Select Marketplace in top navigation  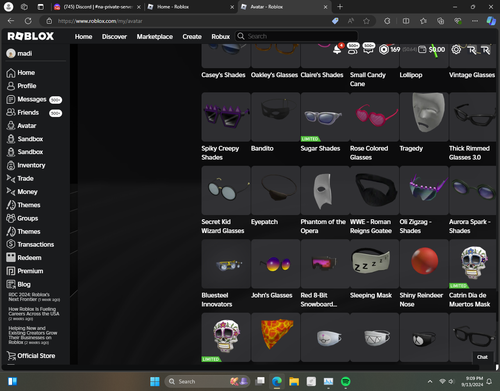click(x=155, y=37)
